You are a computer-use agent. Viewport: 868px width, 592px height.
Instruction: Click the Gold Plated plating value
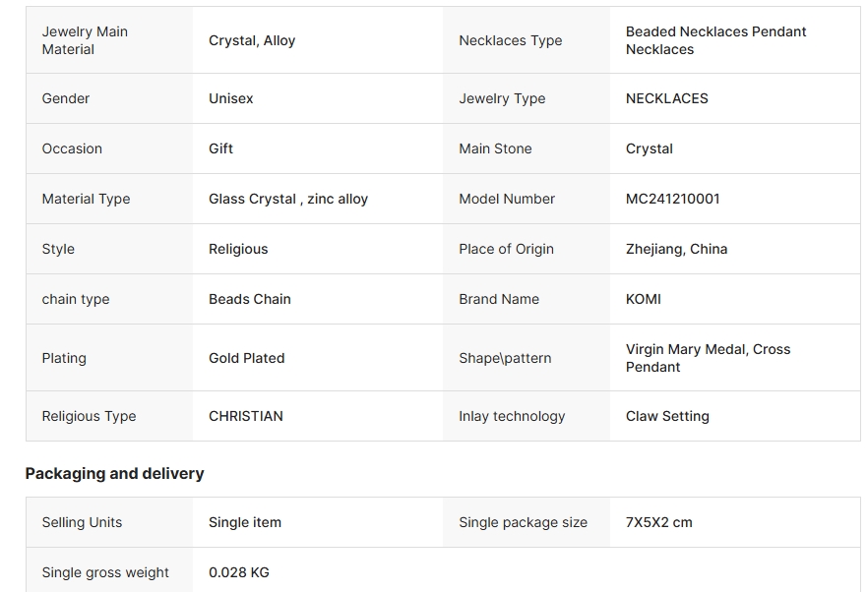click(246, 359)
